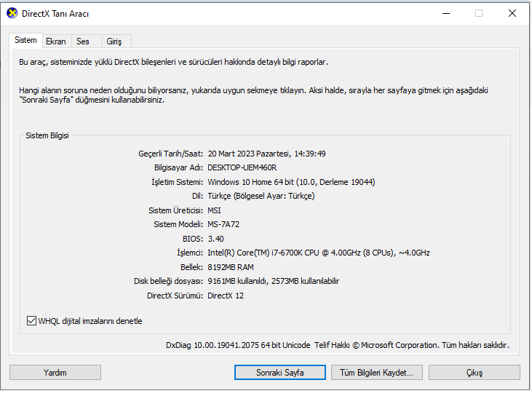The width and height of the screenshot is (532, 396).
Task: Select computer name DESKTOP-UEM460R
Action: tap(242, 167)
